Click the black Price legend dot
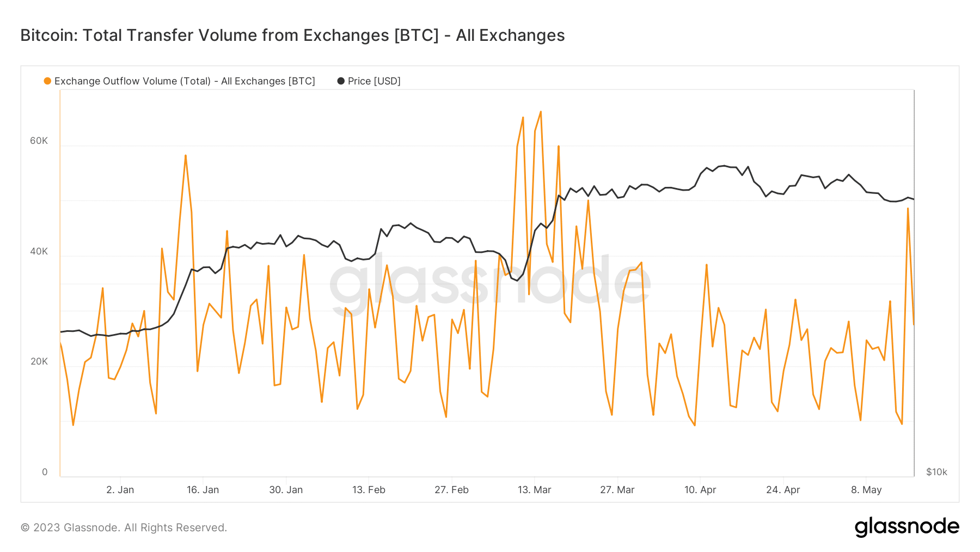Image resolution: width=980 pixels, height=552 pixels. [x=341, y=81]
